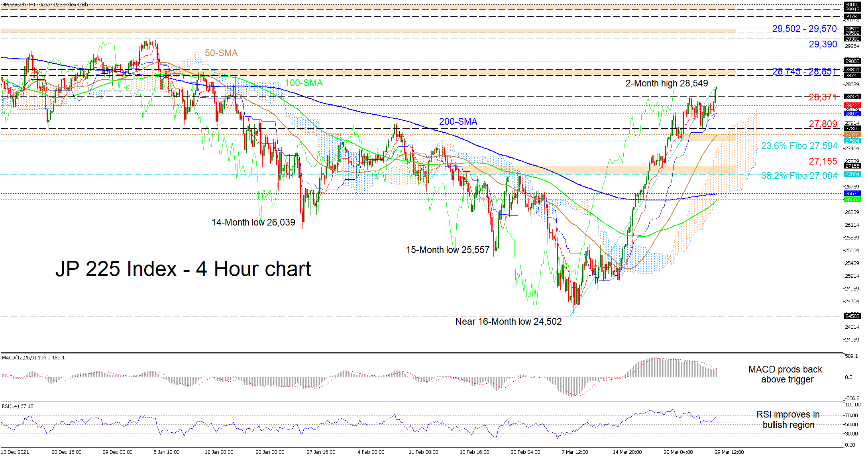The height and width of the screenshot is (457, 868).
Task: Select the 14-Month low 26,039 annotation
Action: pyautogui.click(x=253, y=222)
